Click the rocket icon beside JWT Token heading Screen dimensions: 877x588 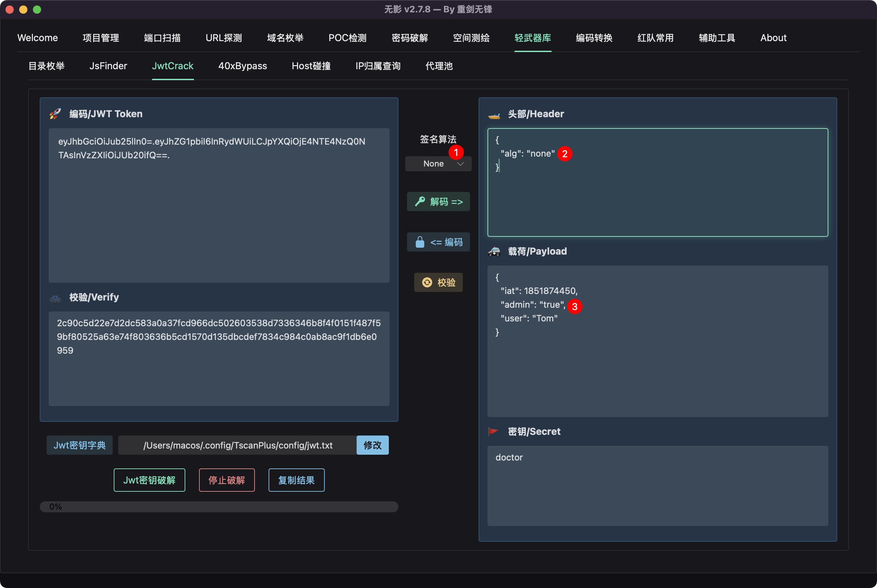tap(55, 114)
